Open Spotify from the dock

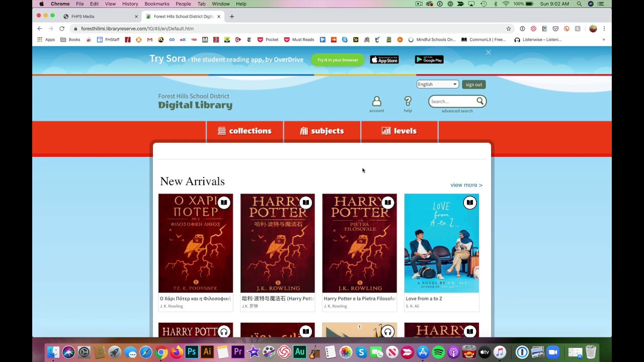pos(438,352)
